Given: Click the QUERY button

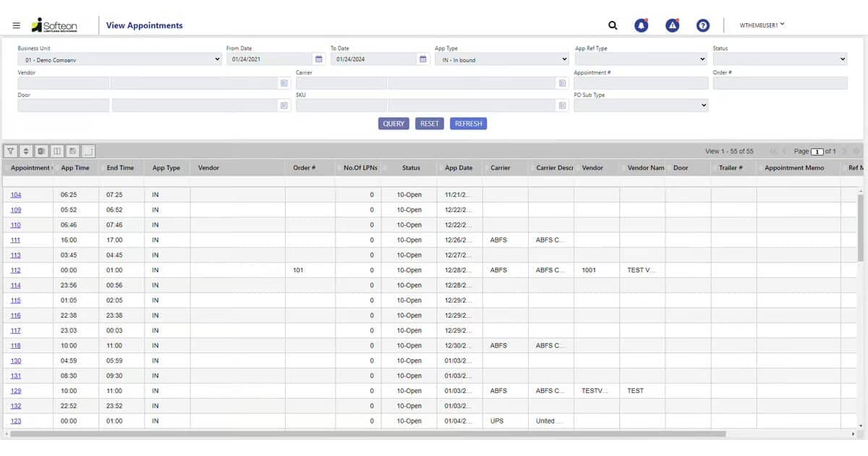Looking at the screenshot, I should pos(393,124).
